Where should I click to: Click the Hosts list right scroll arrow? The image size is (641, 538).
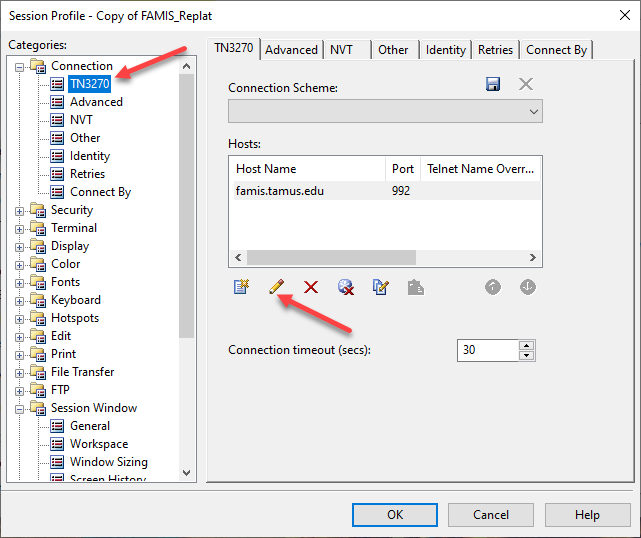(533, 258)
